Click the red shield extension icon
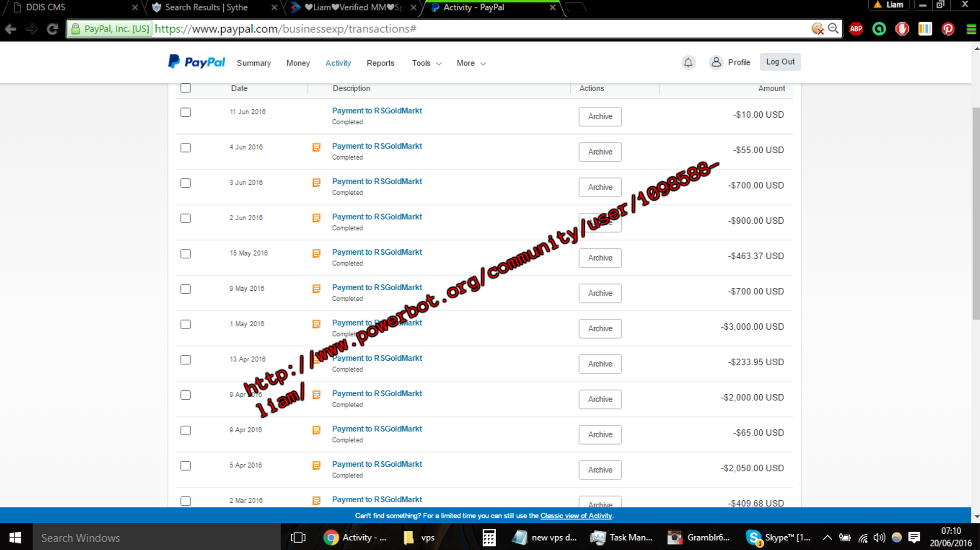Viewport: 980px width, 550px height. [x=902, y=29]
